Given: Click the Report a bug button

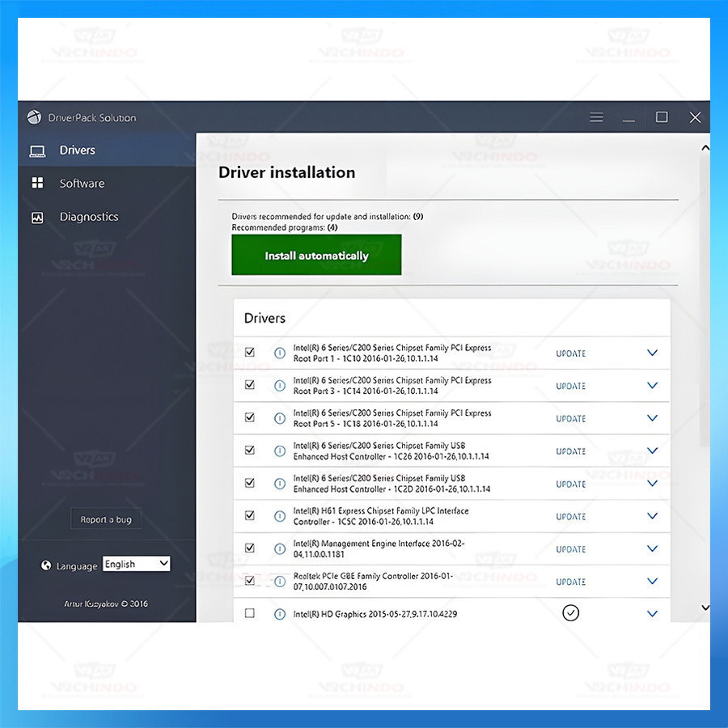Looking at the screenshot, I should pos(106,518).
